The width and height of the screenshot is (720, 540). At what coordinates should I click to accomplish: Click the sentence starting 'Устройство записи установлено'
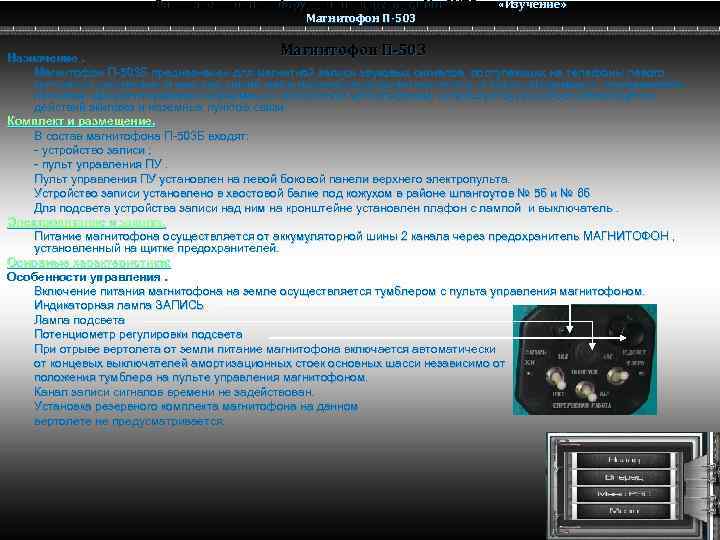[x=313, y=193]
